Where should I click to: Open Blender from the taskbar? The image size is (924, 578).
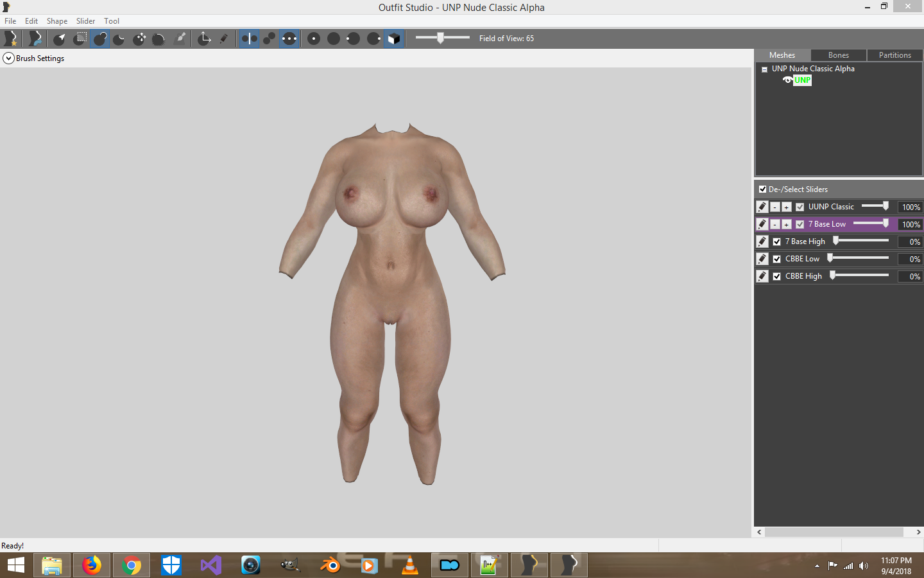[330, 566]
